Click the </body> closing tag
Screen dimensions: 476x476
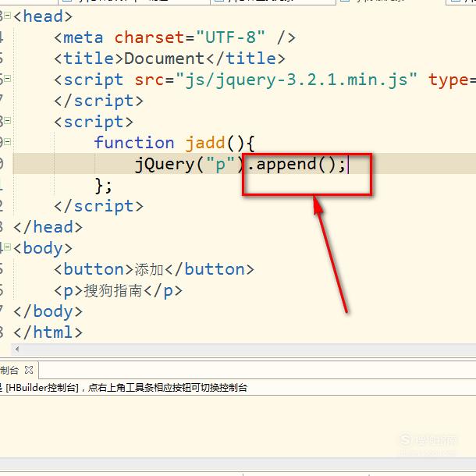[x=48, y=311]
